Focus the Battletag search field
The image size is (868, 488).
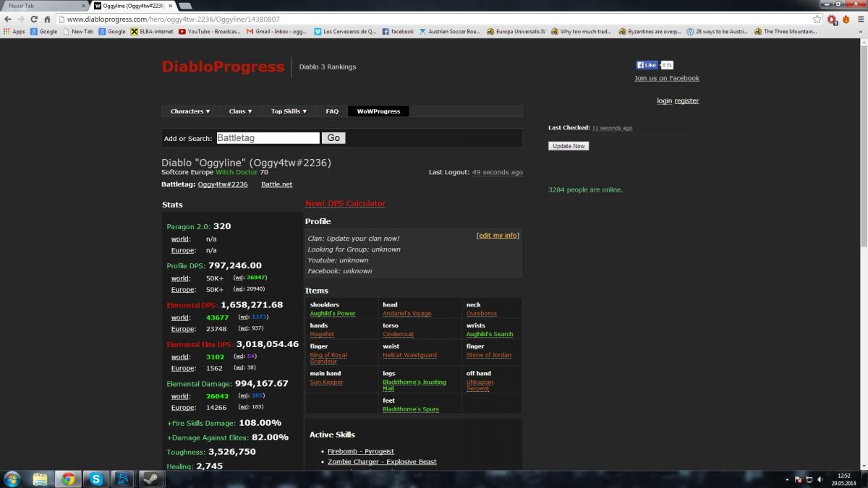coord(268,138)
